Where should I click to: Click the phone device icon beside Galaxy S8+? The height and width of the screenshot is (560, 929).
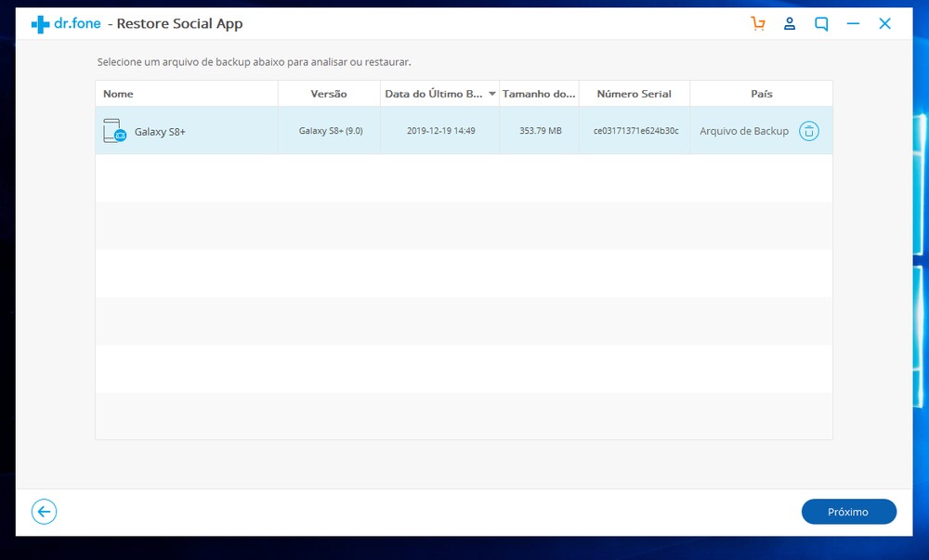click(113, 131)
